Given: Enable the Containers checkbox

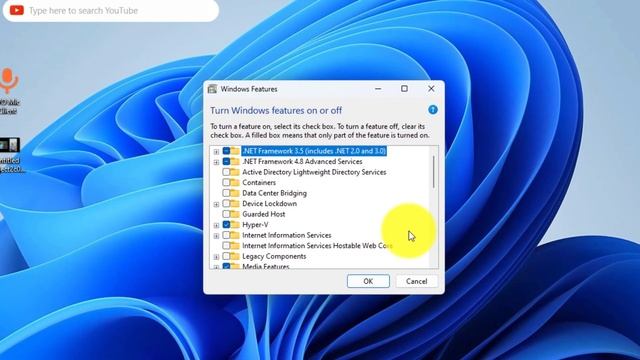Looking at the screenshot, I should [x=226, y=182].
